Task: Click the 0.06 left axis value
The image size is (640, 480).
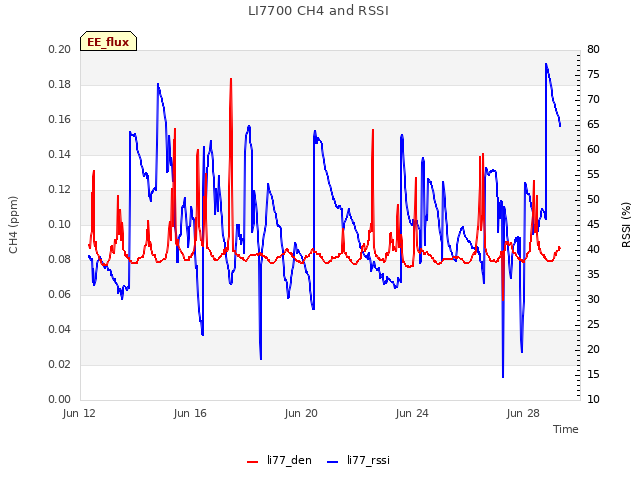Action: click(x=60, y=294)
